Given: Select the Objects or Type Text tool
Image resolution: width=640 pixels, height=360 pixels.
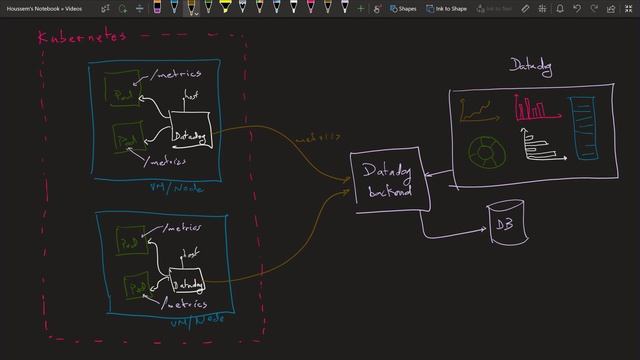Looking at the screenshot, I should point(105,9).
